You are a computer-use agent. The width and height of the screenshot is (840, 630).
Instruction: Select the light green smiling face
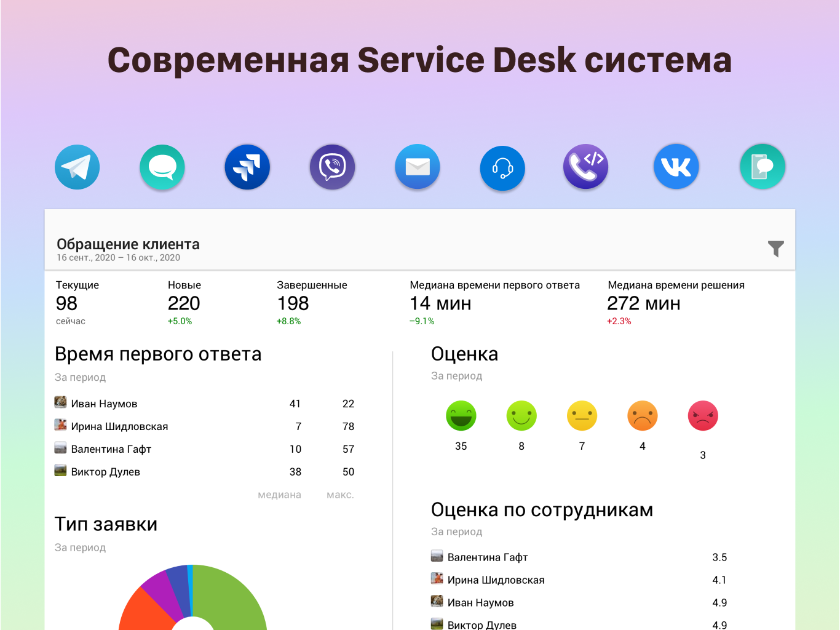[521, 416]
